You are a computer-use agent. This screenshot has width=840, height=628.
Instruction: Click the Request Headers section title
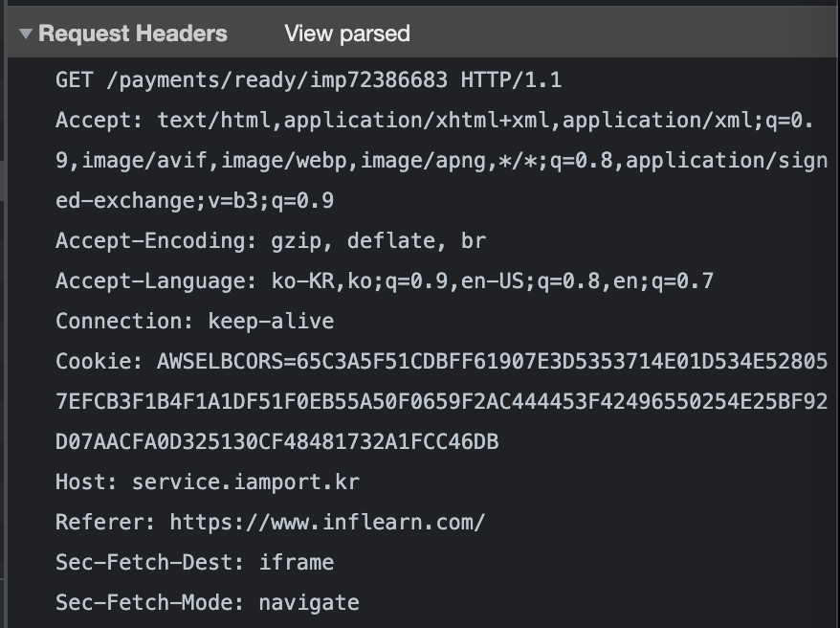point(133,34)
